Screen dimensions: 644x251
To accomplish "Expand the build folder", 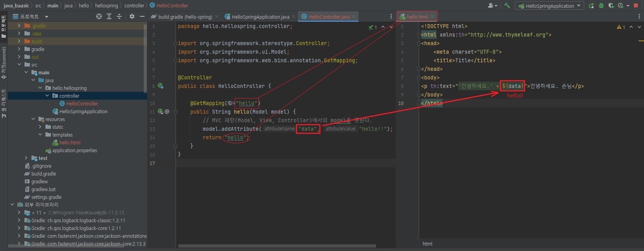I will [x=19, y=41].
